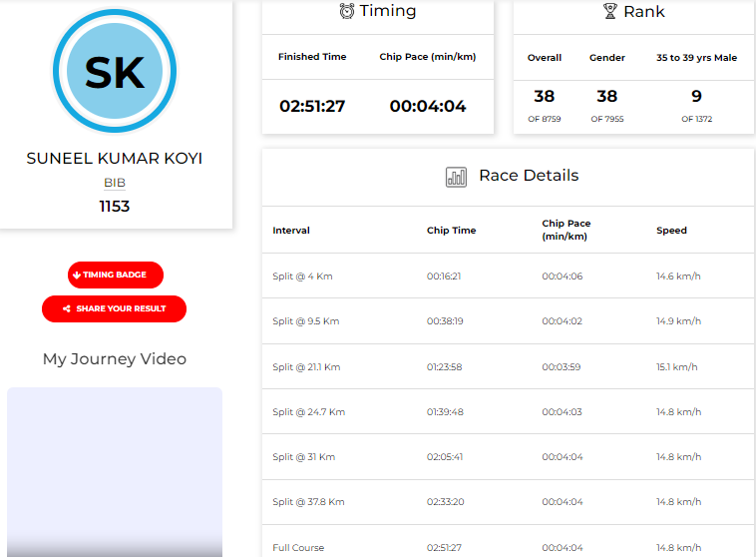
Task: Click chip time 02:33:20
Action: [445, 501]
